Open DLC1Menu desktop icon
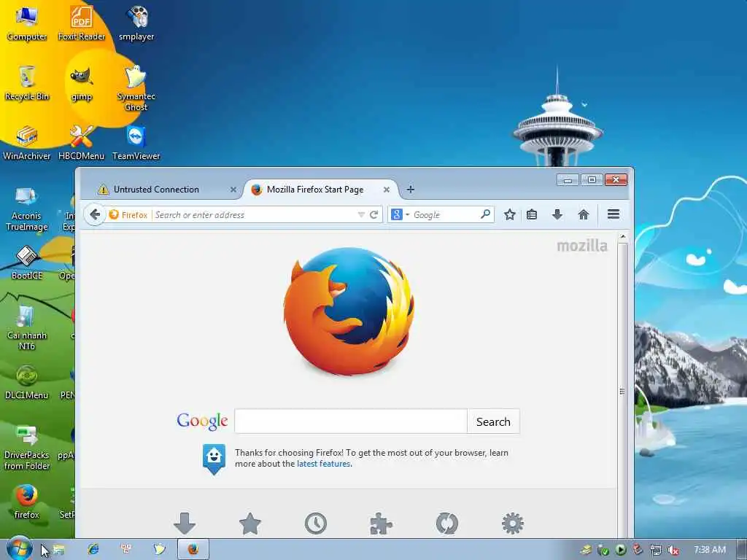The width and height of the screenshot is (747, 560). pos(27,382)
